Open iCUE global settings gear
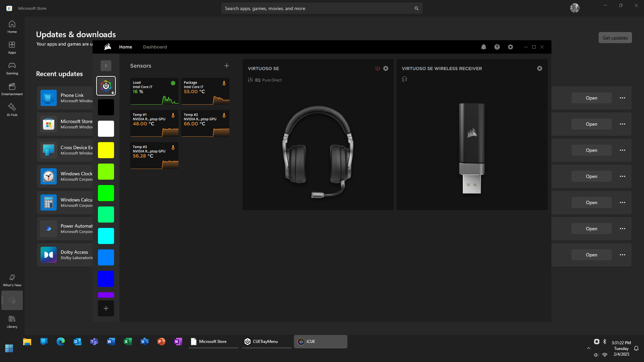 (510, 47)
